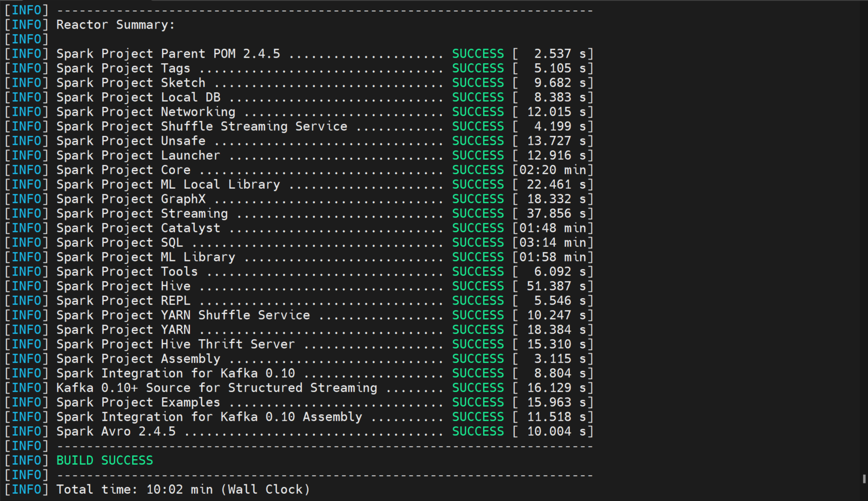The width and height of the screenshot is (868, 501).
Task: Select the '01:58 min' build duration
Action: [x=553, y=257]
